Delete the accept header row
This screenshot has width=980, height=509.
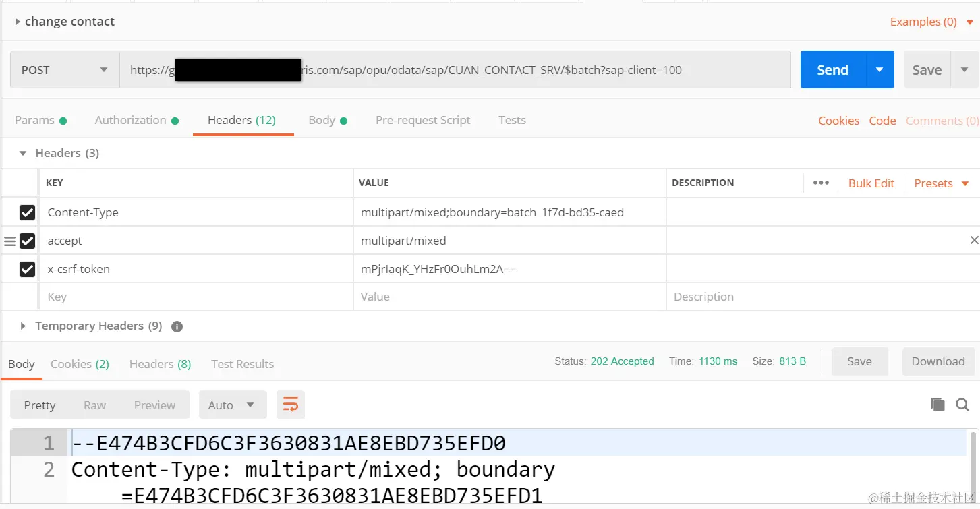[x=974, y=240]
